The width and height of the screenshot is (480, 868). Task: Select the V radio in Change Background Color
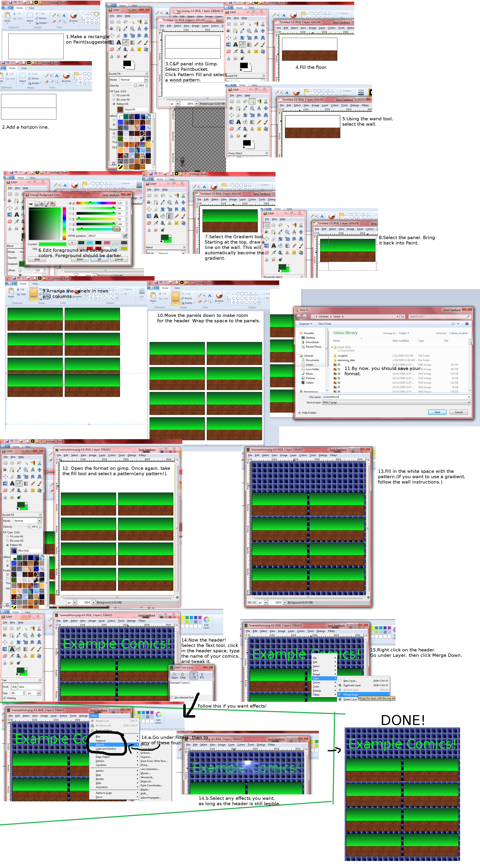(70, 214)
